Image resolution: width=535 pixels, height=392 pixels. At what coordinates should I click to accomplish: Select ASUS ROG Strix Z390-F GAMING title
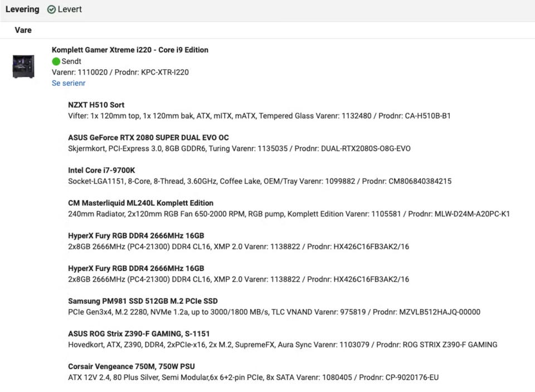[139, 333]
